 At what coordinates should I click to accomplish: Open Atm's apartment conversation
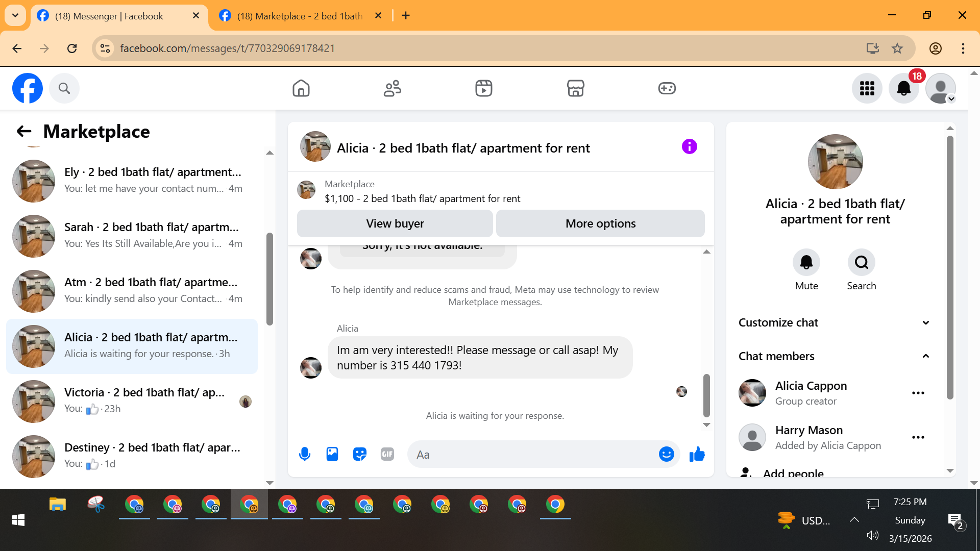pyautogui.click(x=132, y=291)
